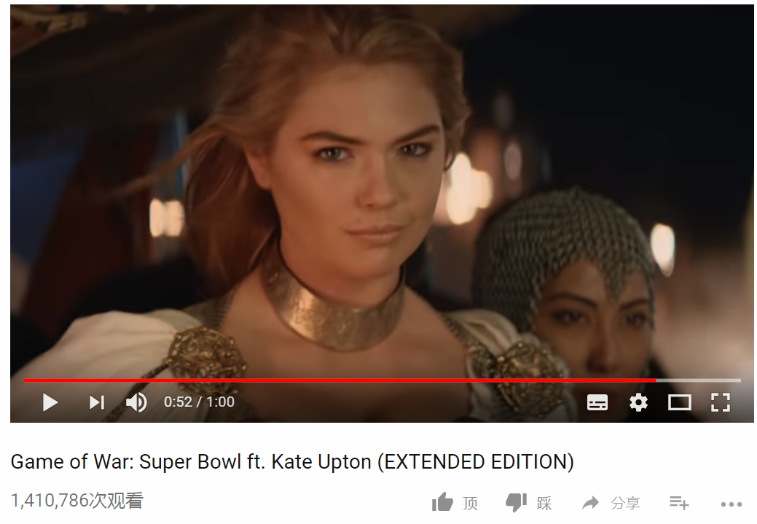
Task: Open the player settings gear menu
Action: click(638, 402)
